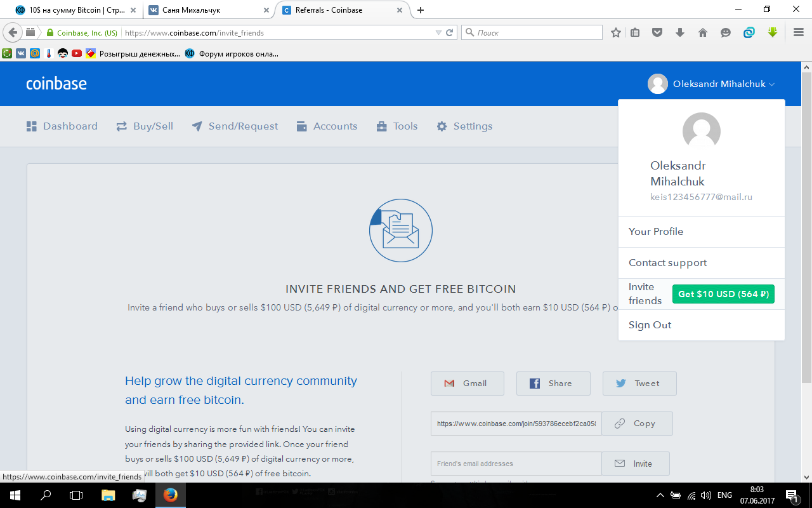
Task: Open the YouTube bookmark icon
Action: [77, 53]
